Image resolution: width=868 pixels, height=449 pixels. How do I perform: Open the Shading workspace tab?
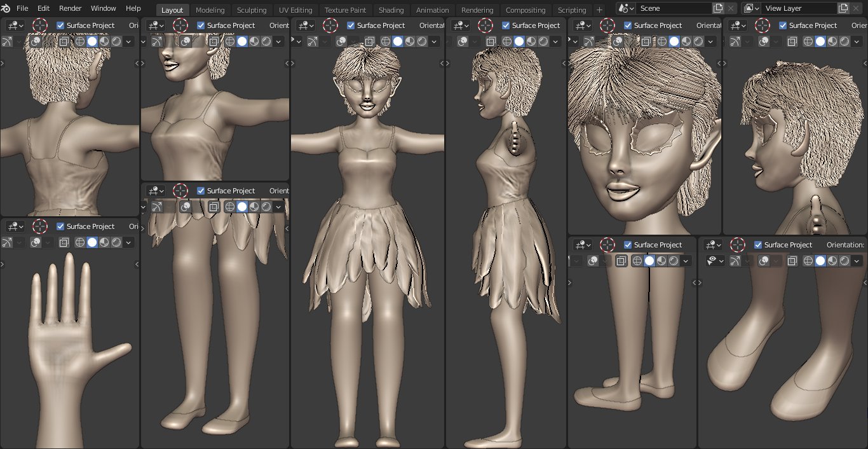point(391,10)
